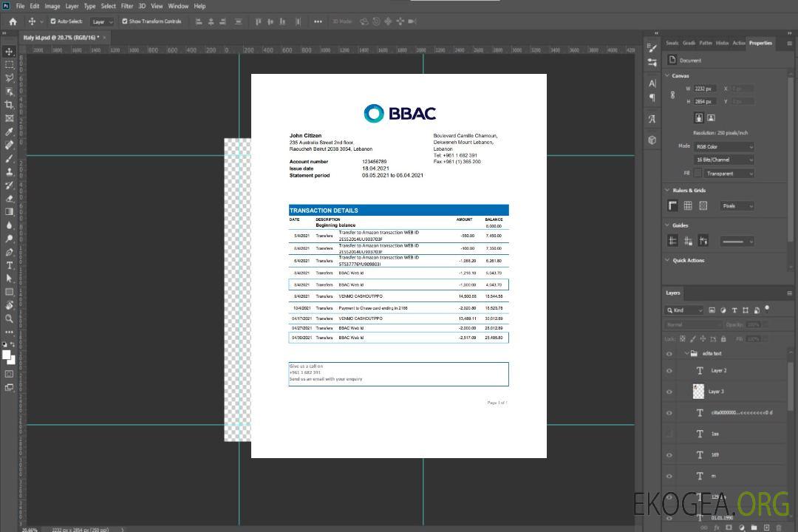Select the Crop tool

tap(9, 104)
